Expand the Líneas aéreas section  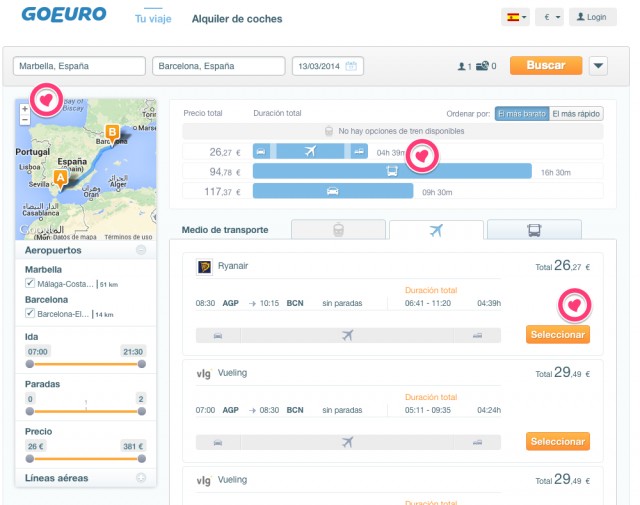[x=141, y=478]
